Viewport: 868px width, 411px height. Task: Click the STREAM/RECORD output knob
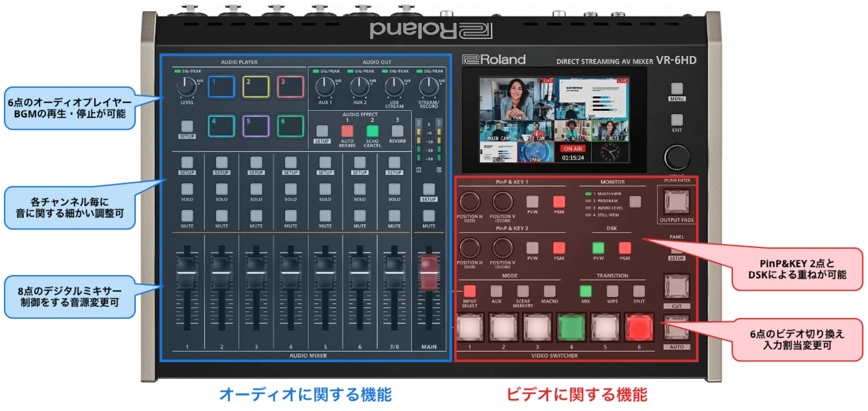point(429,87)
